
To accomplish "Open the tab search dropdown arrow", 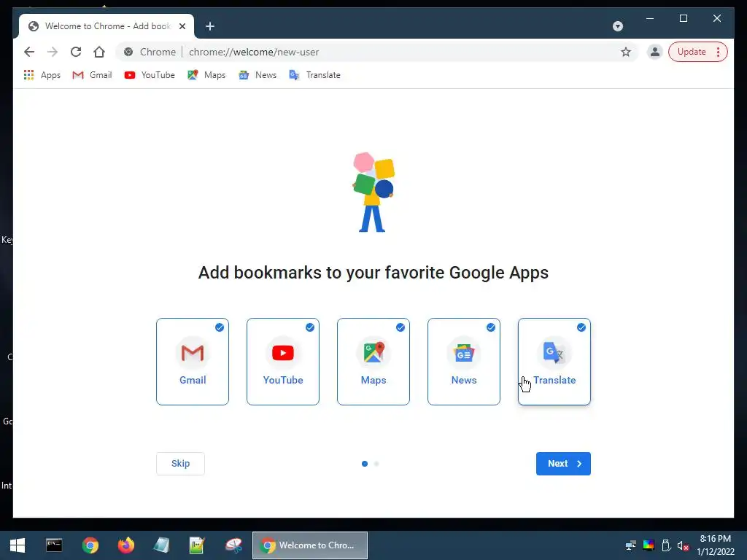I will point(617,26).
